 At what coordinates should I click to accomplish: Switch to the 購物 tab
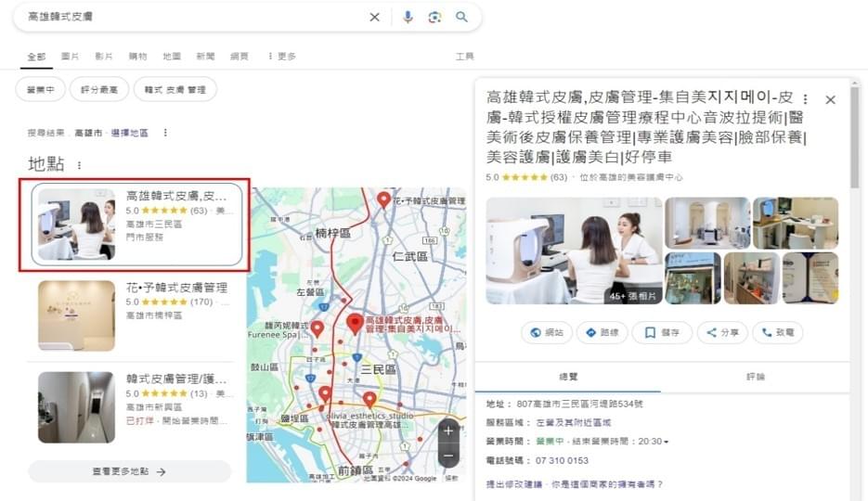coord(137,57)
